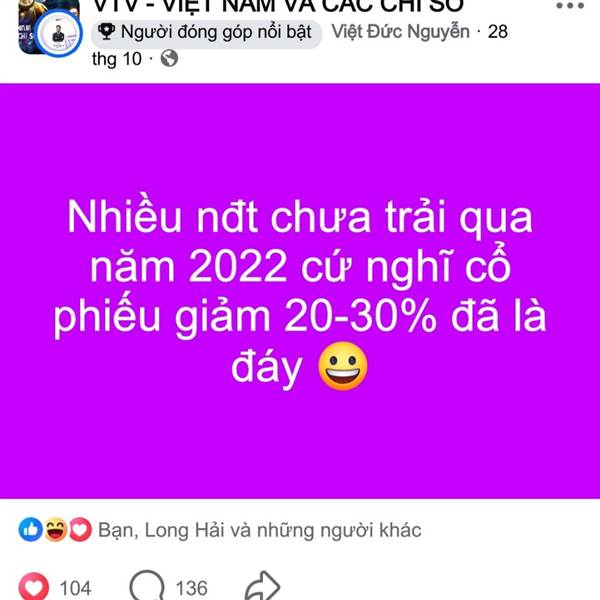Tap the Người đóng góp nổi bật badge
This screenshot has width=600, height=600.
click(x=207, y=34)
